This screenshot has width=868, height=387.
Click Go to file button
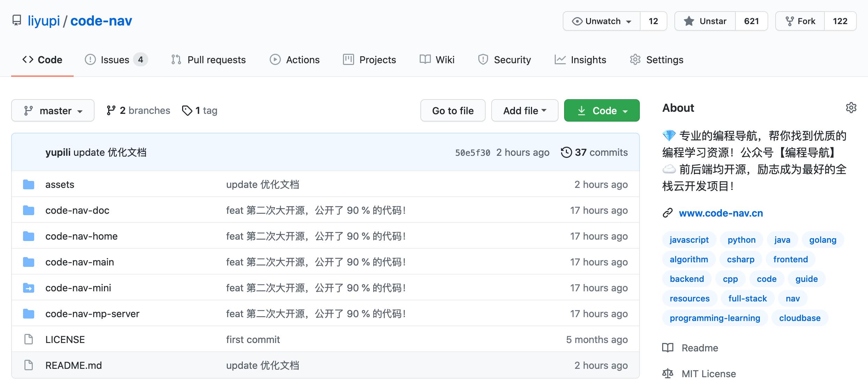453,110
